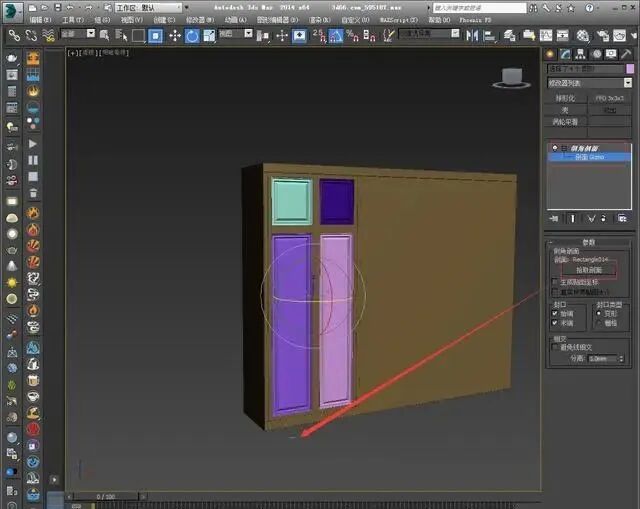This screenshot has width=640, height=509.
Task: Select the 变形 cap type radio button
Action: click(x=598, y=313)
